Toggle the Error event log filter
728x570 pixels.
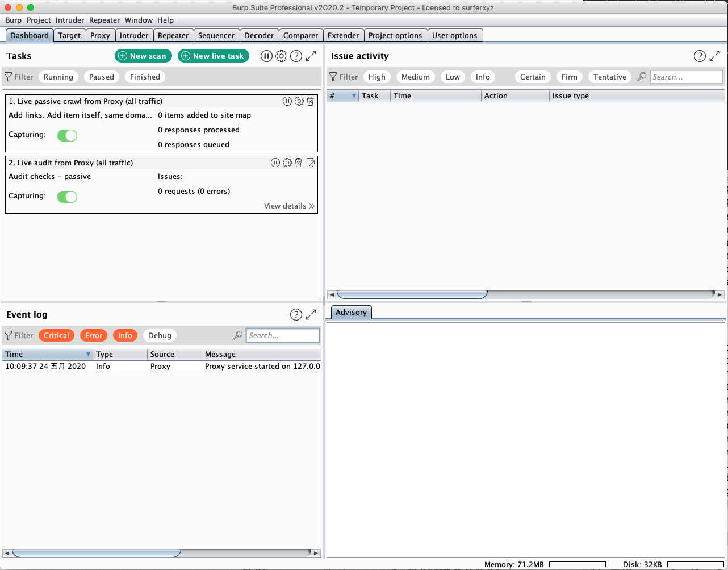point(94,335)
